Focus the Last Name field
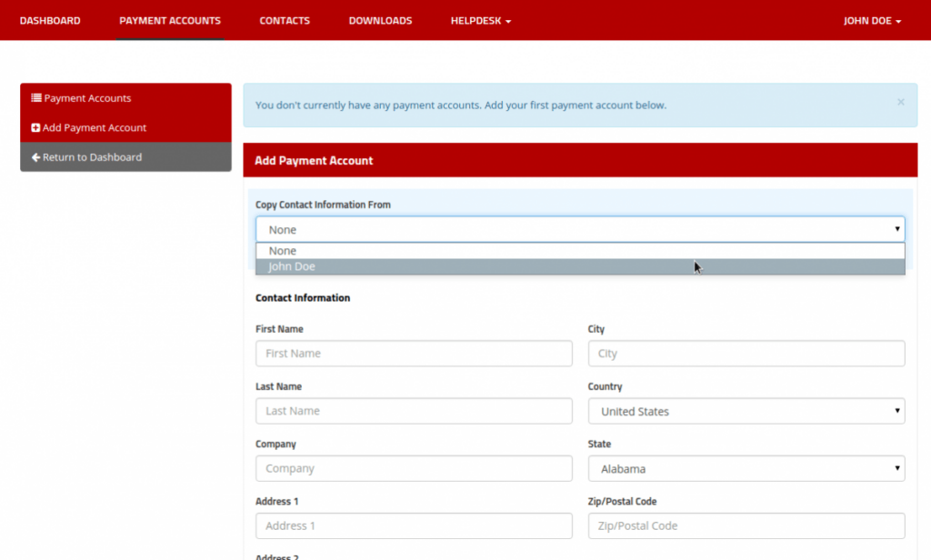Image resolution: width=931 pixels, height=560 pixels. pos(414,411)
